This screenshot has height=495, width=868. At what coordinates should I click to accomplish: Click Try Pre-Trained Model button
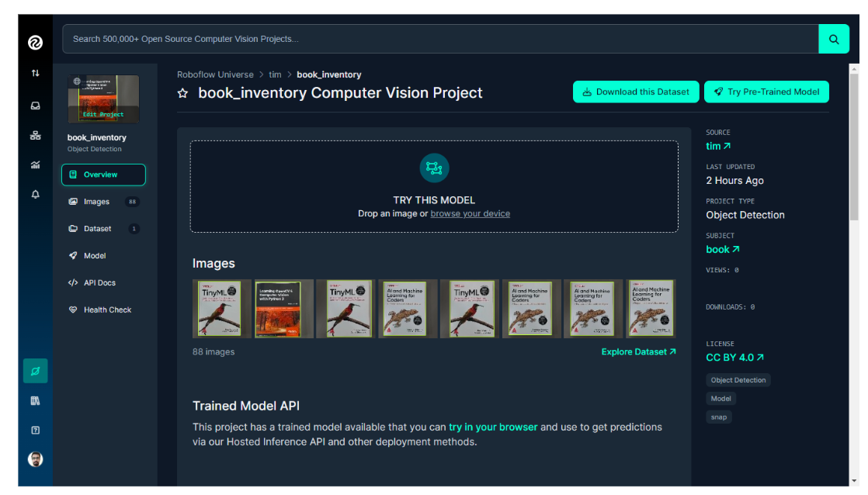[767, 92]
